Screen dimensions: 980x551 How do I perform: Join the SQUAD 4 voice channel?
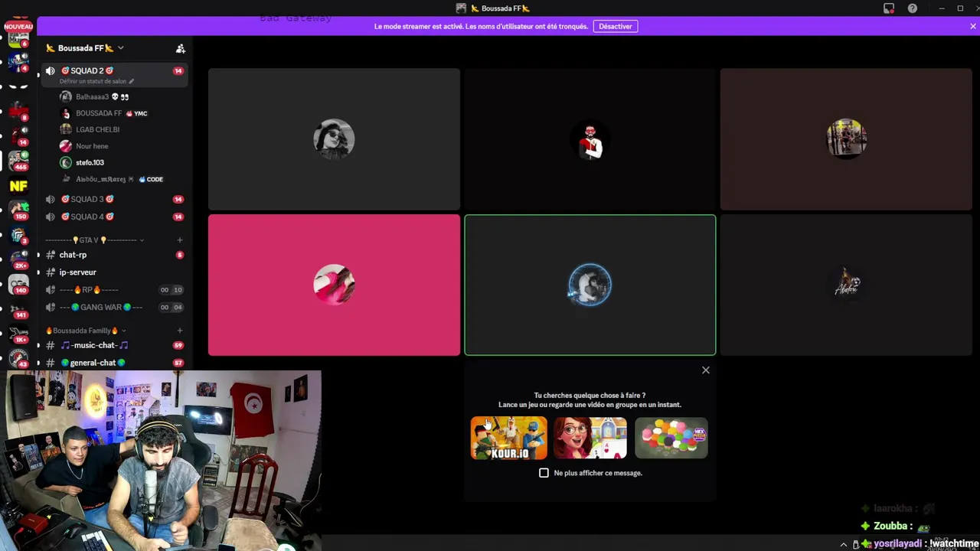pyautogui.click(x=115, y=217)
